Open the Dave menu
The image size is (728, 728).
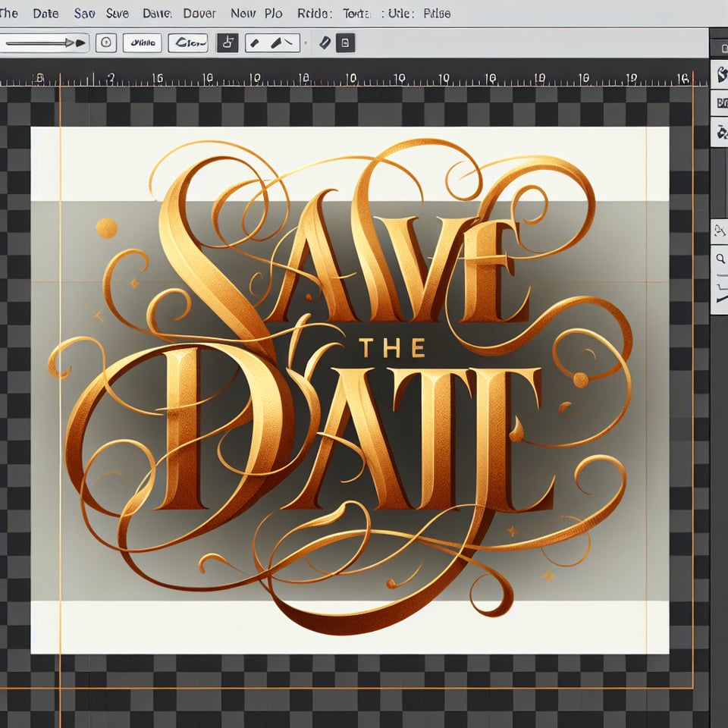coord(157,14)
